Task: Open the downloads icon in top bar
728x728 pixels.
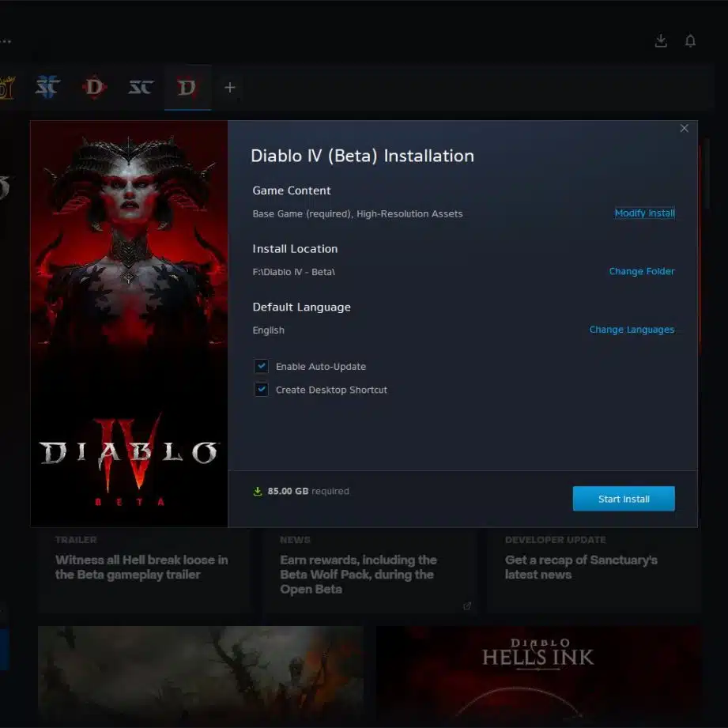Action: click(661, 41)
